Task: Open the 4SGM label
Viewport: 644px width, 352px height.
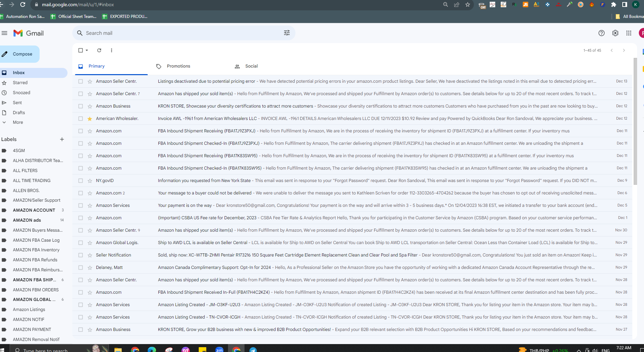Action: pyautogui.click(x=19, y=151)
